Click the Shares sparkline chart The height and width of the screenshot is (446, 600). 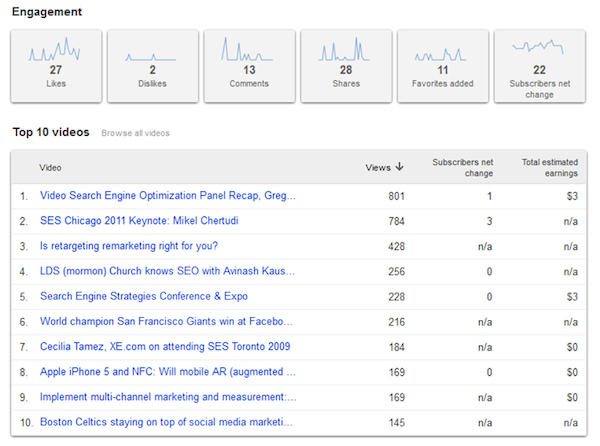[x=344, y=49]
